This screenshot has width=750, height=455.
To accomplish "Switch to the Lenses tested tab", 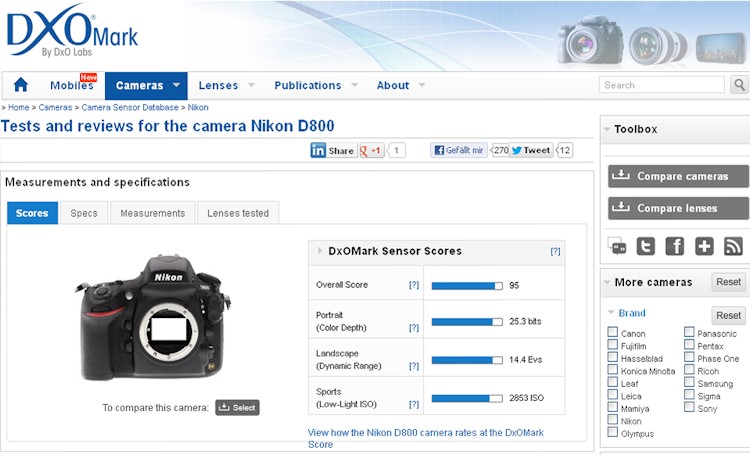I will (238, 213).
